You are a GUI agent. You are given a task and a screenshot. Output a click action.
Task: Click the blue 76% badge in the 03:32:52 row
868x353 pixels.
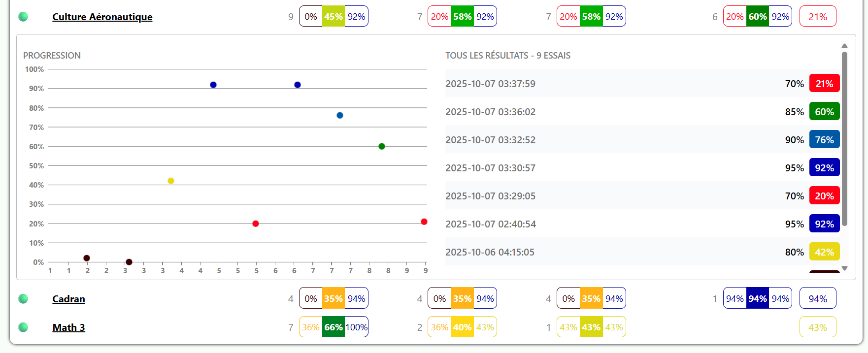(x=824, y=140)
